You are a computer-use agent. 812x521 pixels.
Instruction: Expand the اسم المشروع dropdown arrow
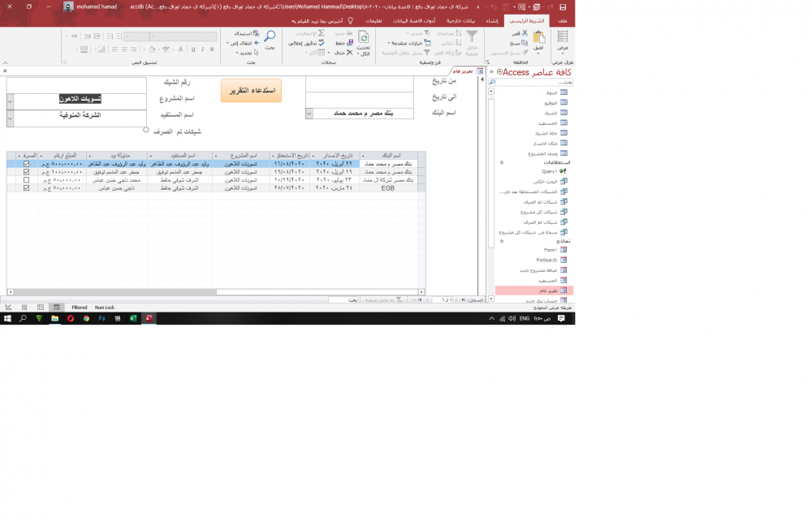10,99
